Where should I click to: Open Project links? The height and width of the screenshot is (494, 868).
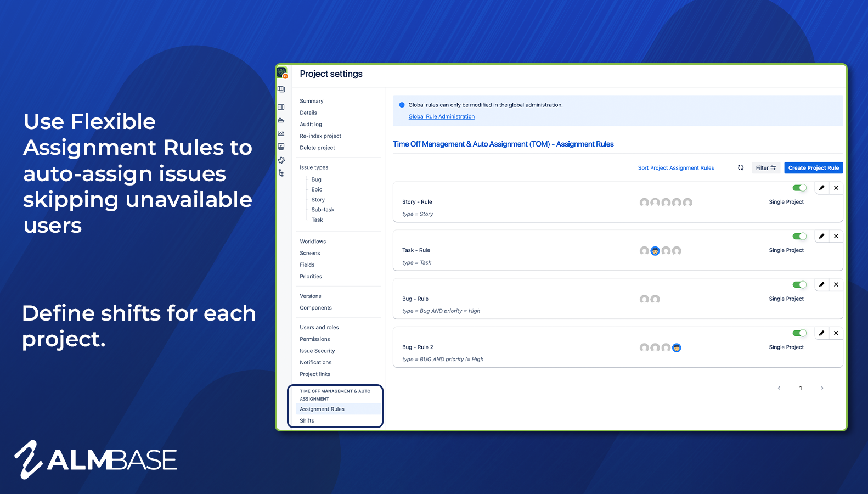[315, 374]
